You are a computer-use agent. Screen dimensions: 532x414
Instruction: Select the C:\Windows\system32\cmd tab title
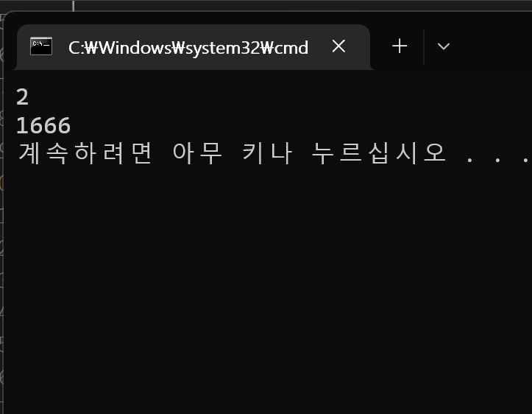[188, 48]
